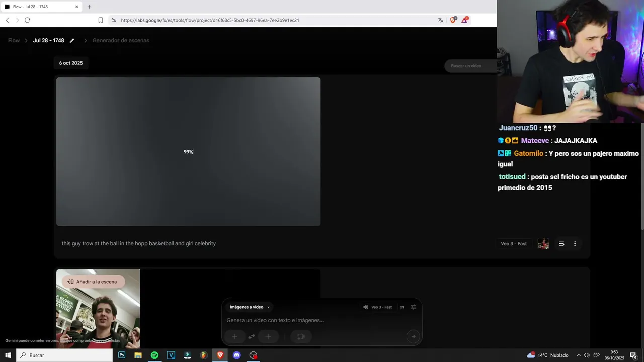644x362 pixels.
Task: Open the volume control in system tray
Action: (587, 355)
